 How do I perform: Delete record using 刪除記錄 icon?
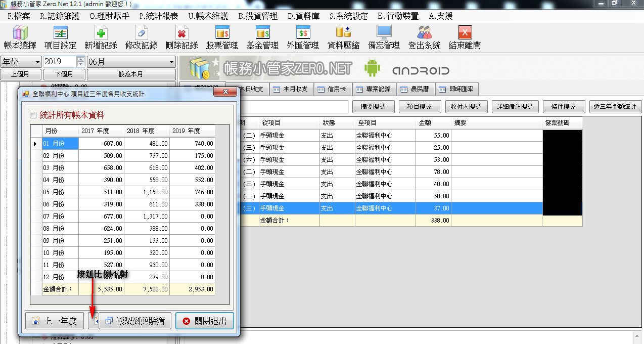point(181,33)
